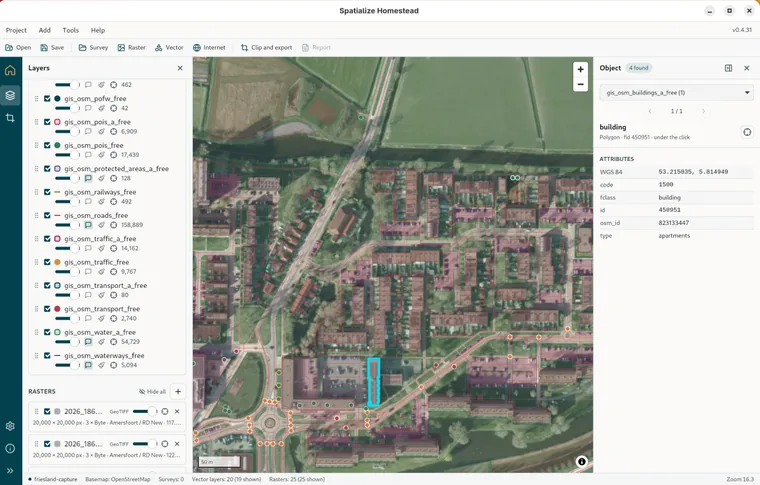The width and height of the screenshot is (760, 485).
Task: Select the Layers icon in the sidebar
Action: [10, 95]
